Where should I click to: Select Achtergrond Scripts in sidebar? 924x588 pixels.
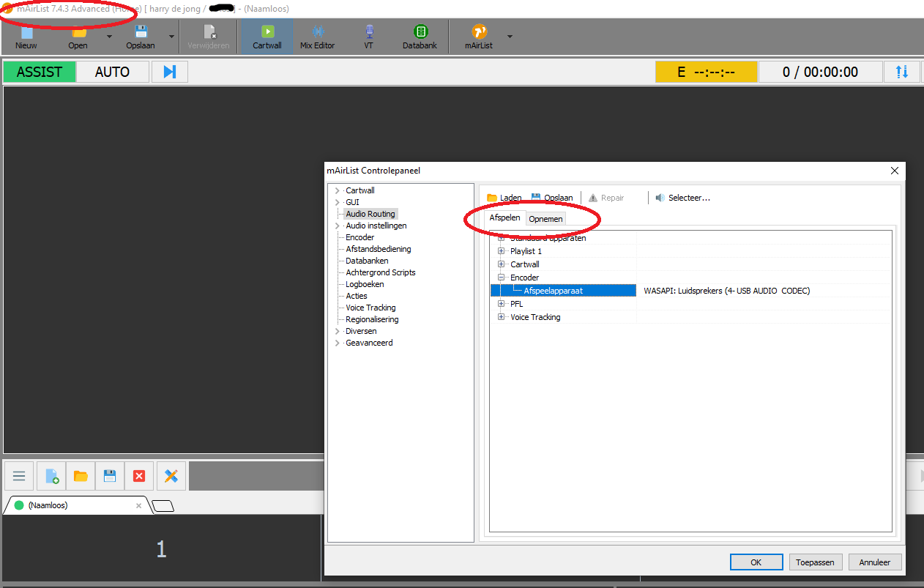coord(381,272)
